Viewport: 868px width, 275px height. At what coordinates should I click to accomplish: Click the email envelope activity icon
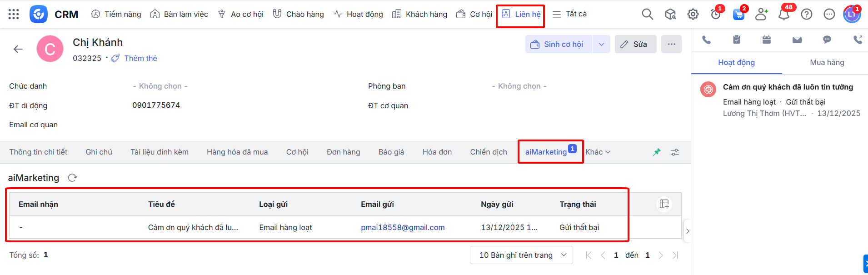click(797, 40)
